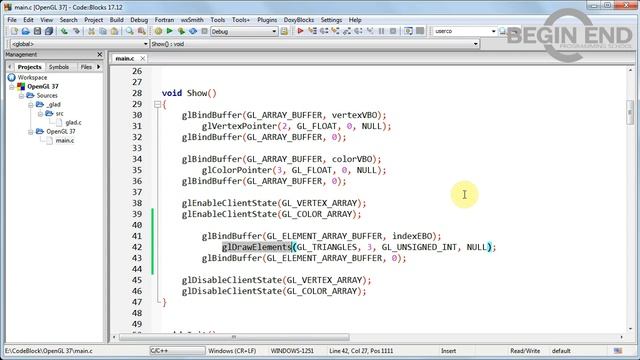Collapse the Sources folder node
The width and height of the screenshot is (640, 360).
click(x=21, y=96)
